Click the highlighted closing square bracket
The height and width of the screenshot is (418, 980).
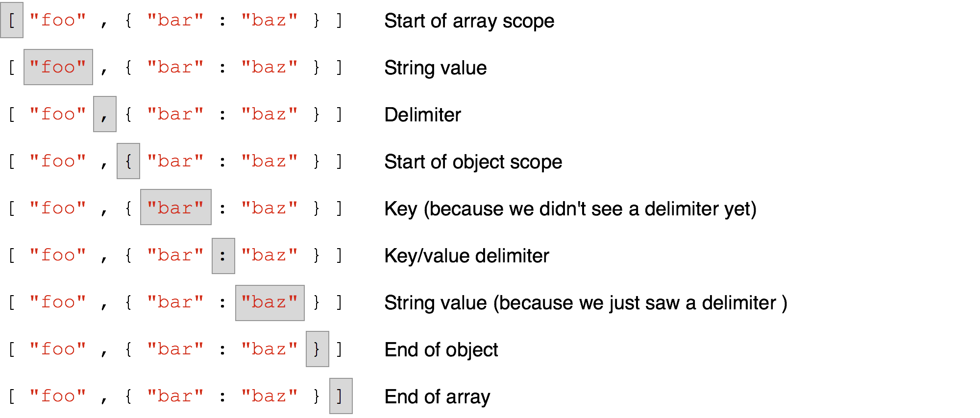click(x=341, y=396)
